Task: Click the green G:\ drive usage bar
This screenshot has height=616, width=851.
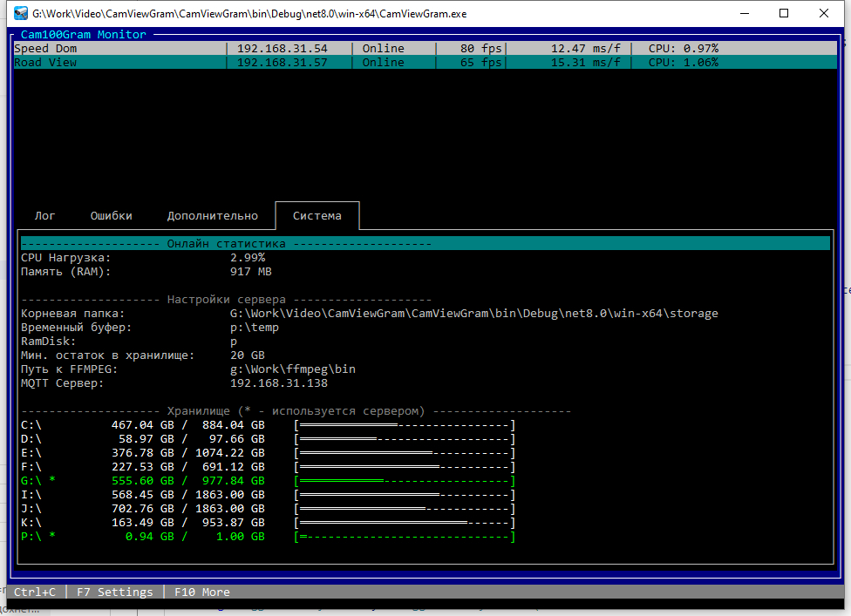Action: [x=405, y=481]
